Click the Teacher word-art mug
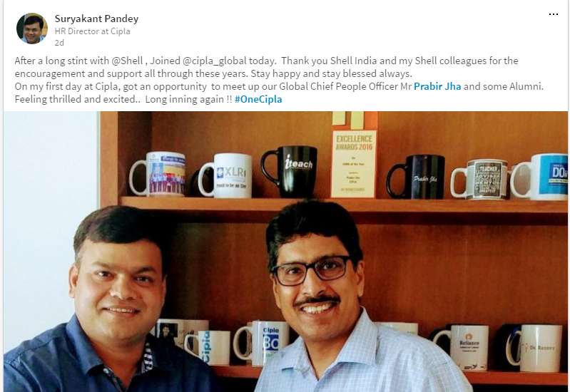Image resolution: width=570 pixels, height=392 pixels. coord(480,180)
